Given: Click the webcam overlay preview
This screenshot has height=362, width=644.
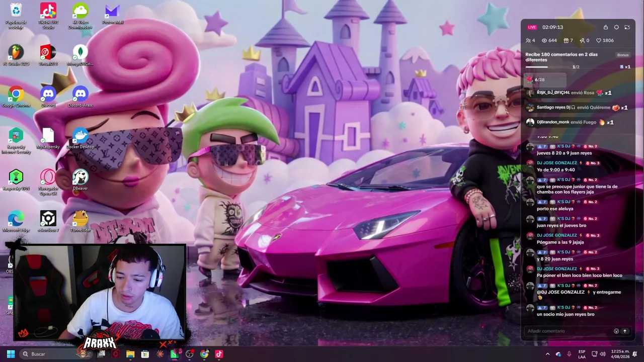Looking at the screenshot, I should pos(100,292).
